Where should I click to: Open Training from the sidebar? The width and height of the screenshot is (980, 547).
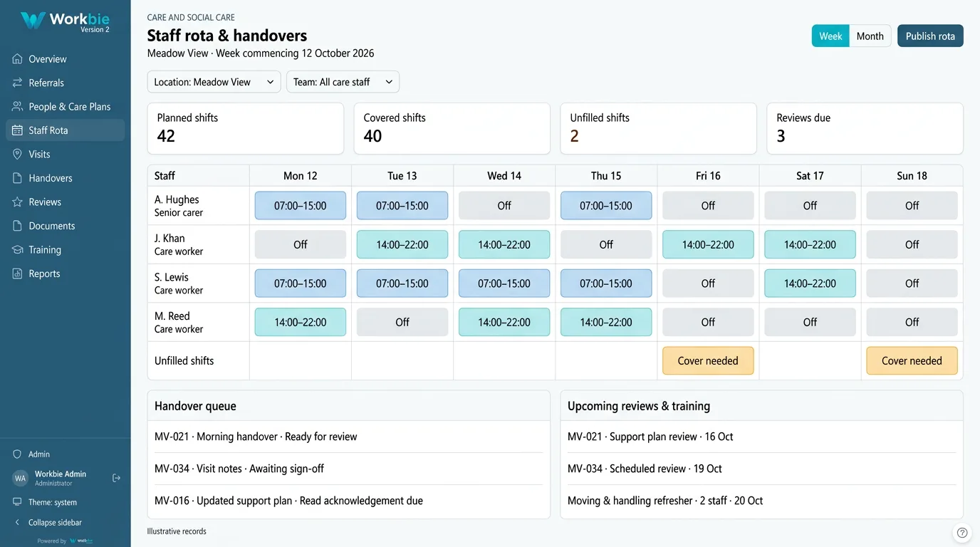point(66,250)
